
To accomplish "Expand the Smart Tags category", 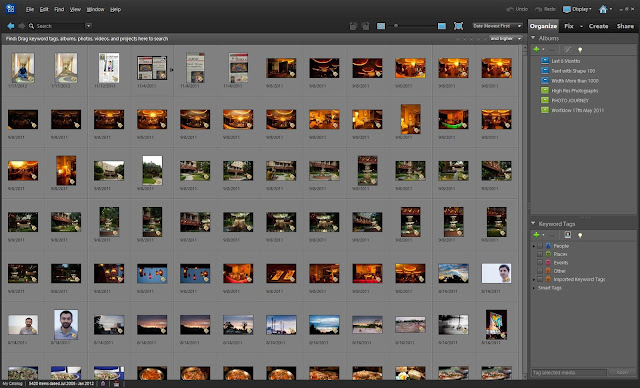I will coord(534,288).
